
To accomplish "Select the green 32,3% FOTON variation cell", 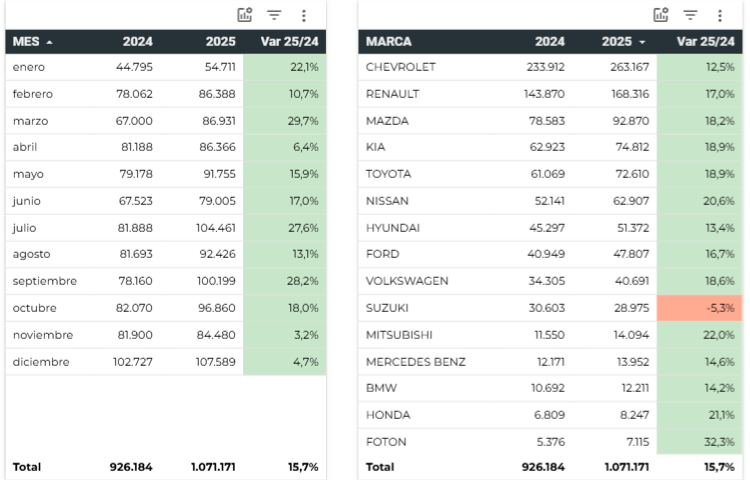I will tap(700, 442).
